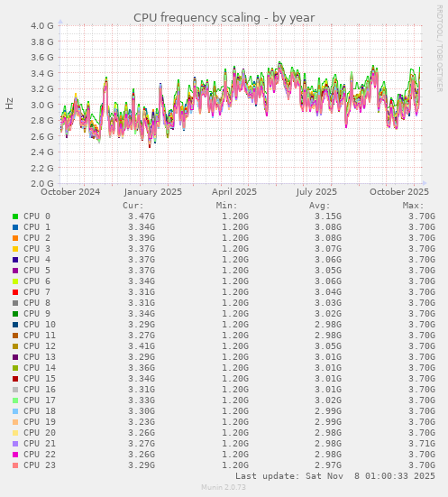Screen dimensions: 448x497
Task: Click the 'January 2025' x-axis label
Action: click(x=153, y=192)
